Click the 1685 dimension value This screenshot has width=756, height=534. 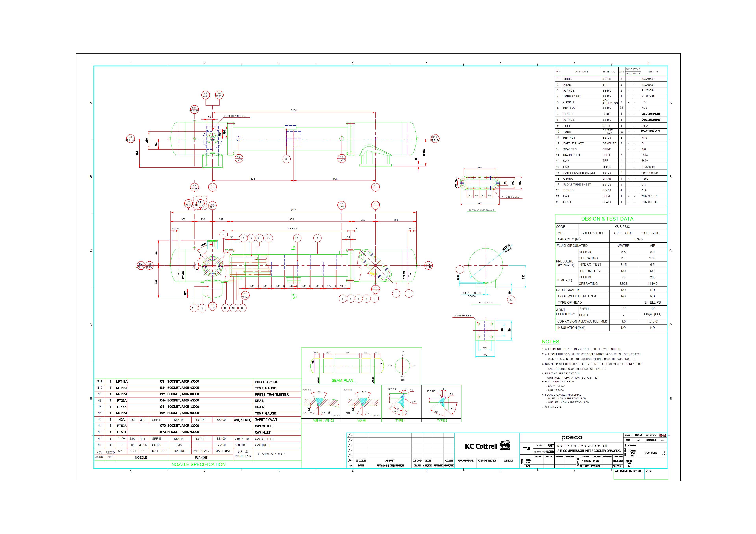291,219
